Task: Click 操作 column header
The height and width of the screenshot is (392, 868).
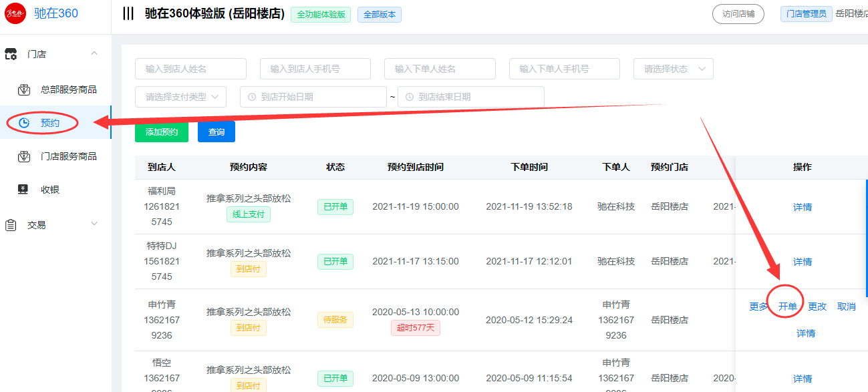Action: click(803, 167)
